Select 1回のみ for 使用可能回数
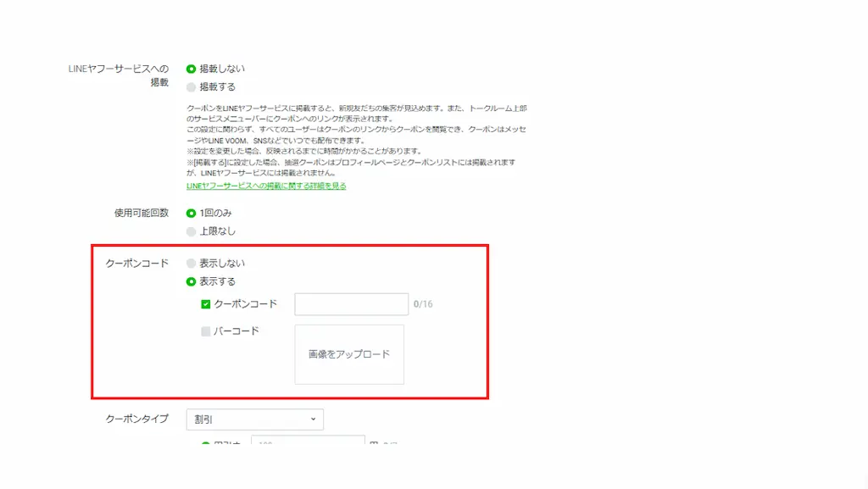868x489 pixels. coord(192,214)
